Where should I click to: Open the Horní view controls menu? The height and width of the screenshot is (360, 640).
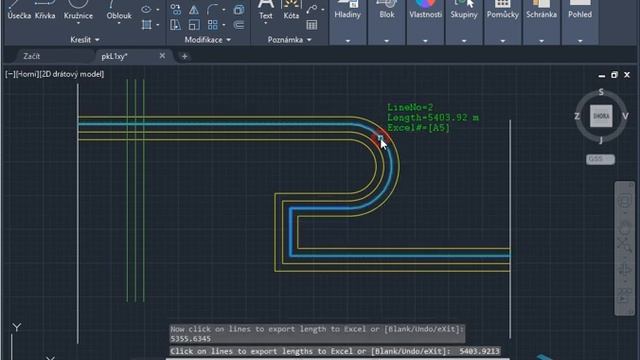point(27,74)
